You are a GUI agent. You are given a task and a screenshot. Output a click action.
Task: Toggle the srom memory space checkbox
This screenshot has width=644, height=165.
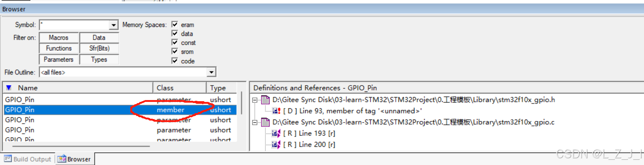click(174, 51)
